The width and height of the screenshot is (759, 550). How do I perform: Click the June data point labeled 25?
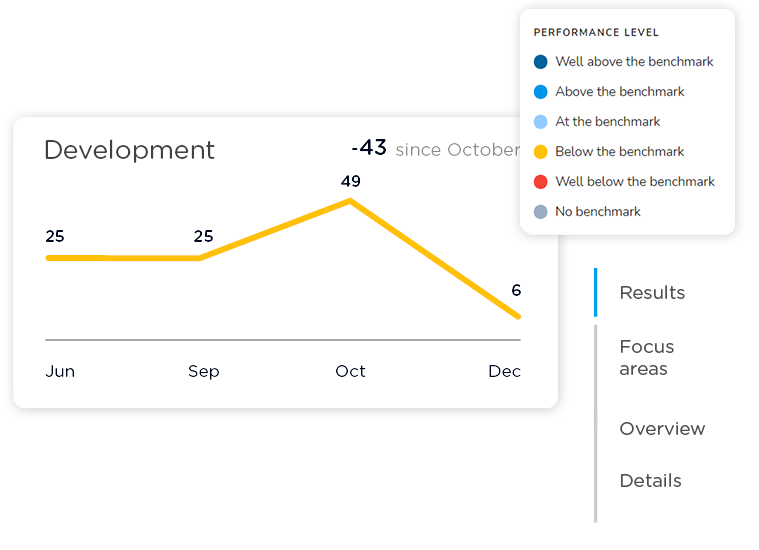click(x=50, y=258)
